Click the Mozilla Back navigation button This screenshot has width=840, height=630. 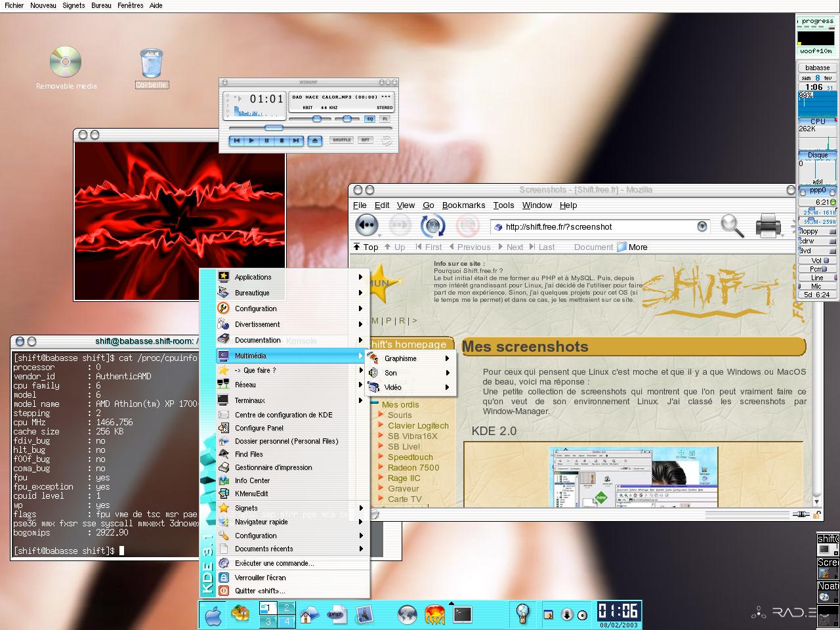click(x=366, y=225)
